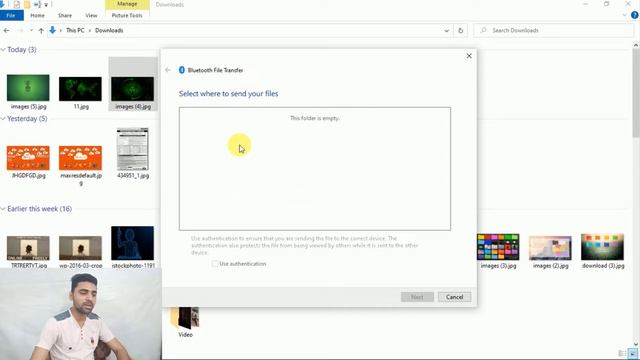The height and width of the screenshot is (360, 640).
Task: Click quick access properties icon in title bar
Action: [17, 4]
